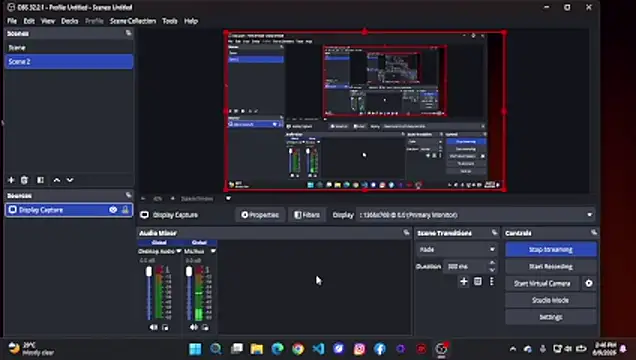Screen dimensions: 636x360
Task: Open the Tools menu
Action: 170,21
